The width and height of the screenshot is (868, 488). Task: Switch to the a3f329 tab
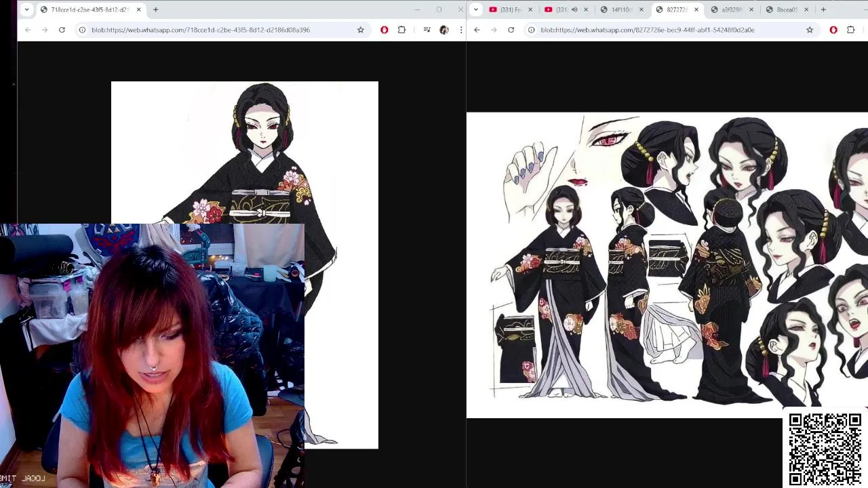pos(731,9)
